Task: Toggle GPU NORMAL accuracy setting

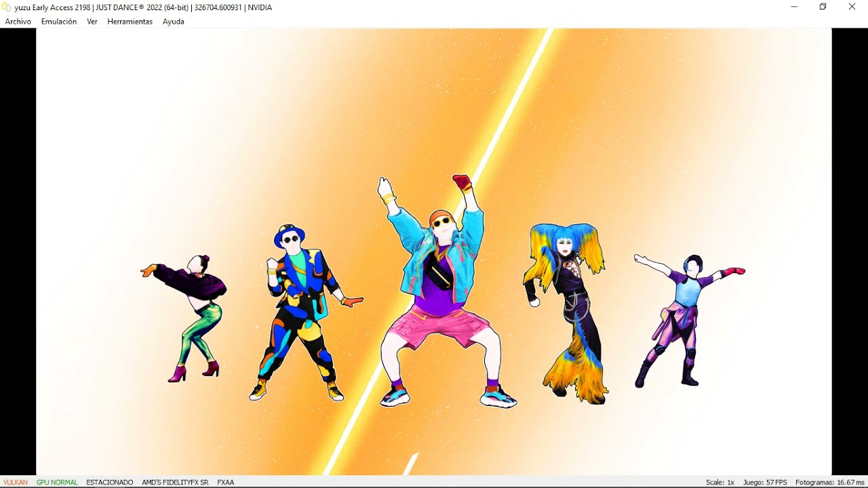Action: click(x=57, y=483)
